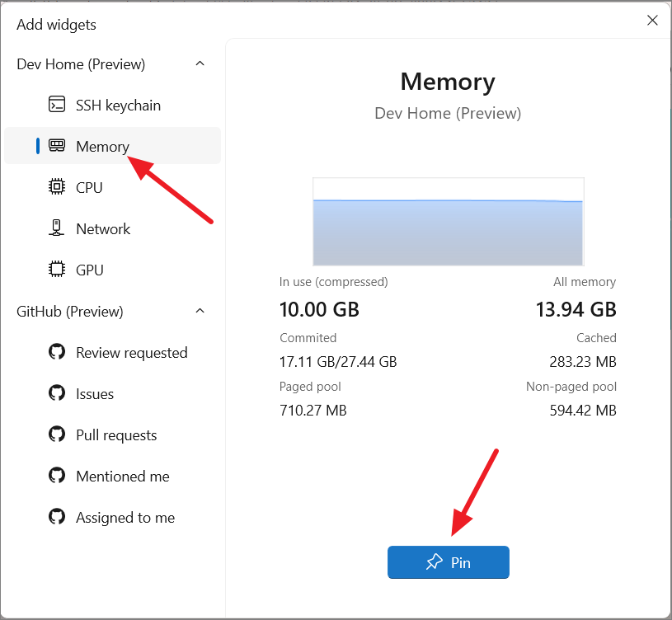
Task: Click the GitHub icon beside Assigned to me
Action: pyautogui.click(x=57, y=517)
